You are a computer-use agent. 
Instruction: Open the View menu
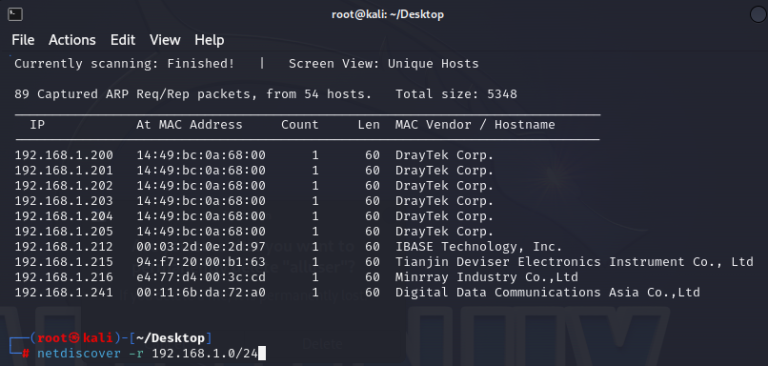coord(165,40)
